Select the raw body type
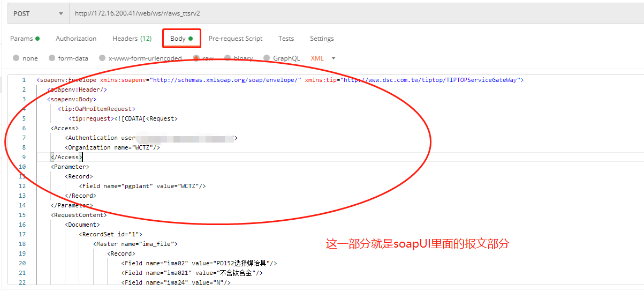 pyautogui.click(x=203, y=58)
